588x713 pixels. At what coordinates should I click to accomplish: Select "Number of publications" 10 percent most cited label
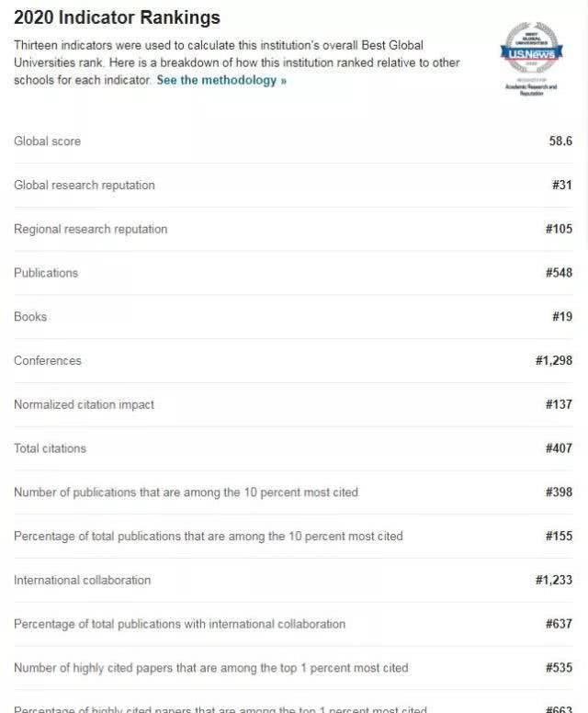[186, 492]
